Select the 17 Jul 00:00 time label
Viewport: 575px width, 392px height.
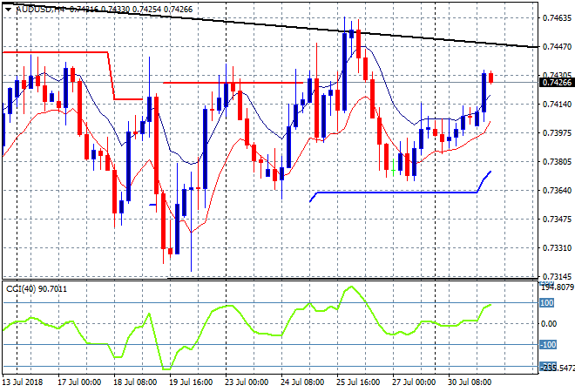(78, 382)
